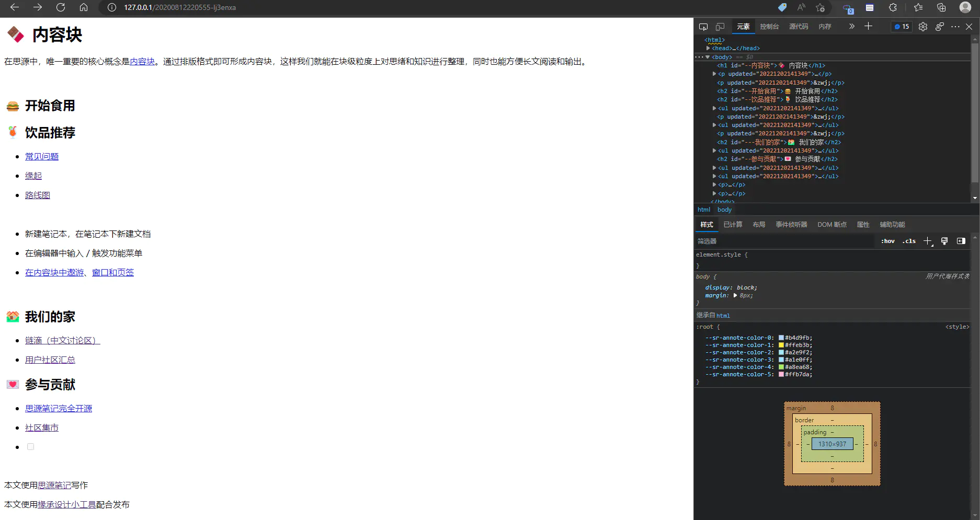The image size is (980, 520).
Task: Open the favorites list icon
Action: point(918,7)
